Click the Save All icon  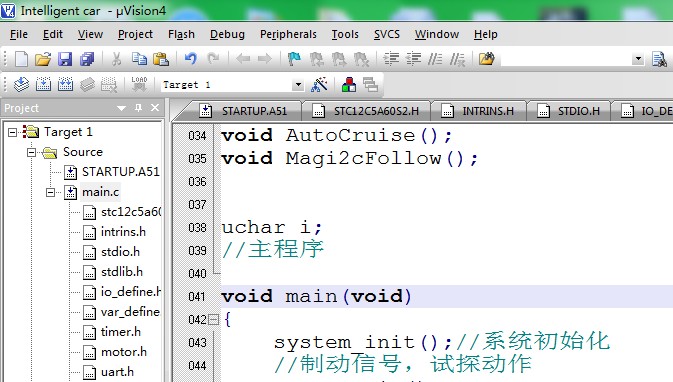click(87, 59)
